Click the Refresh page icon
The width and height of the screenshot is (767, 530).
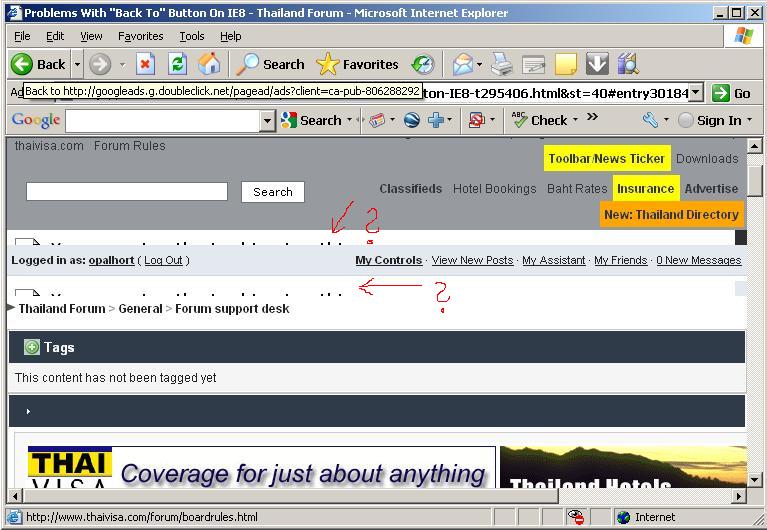[x=177, y=64]
